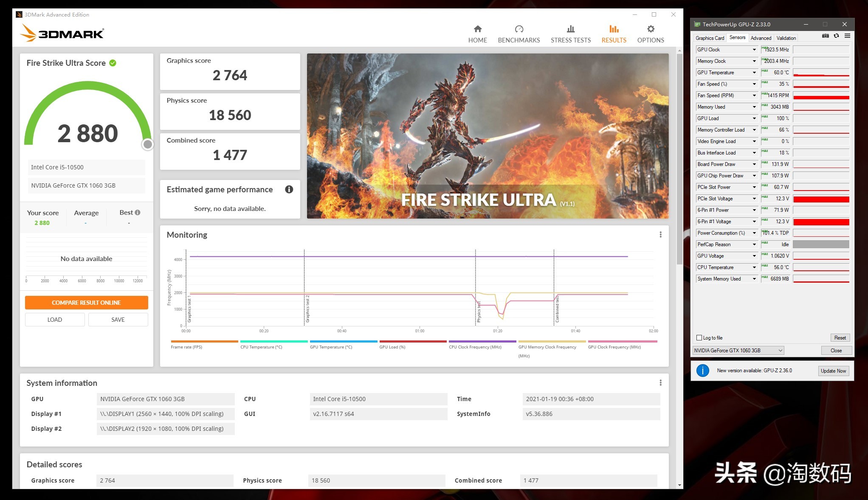Open the Benchmarks section
The height and width of the screenshot is (500, 868).
[519, 33]
